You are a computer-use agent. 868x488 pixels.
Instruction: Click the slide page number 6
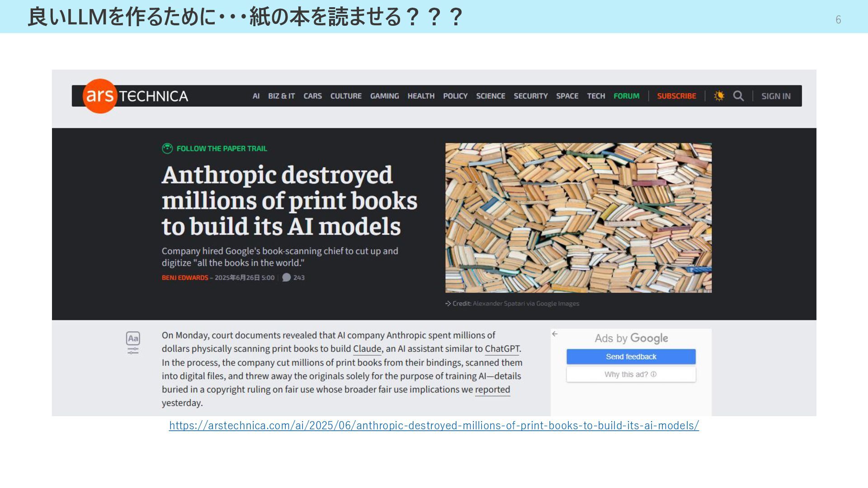838,19
